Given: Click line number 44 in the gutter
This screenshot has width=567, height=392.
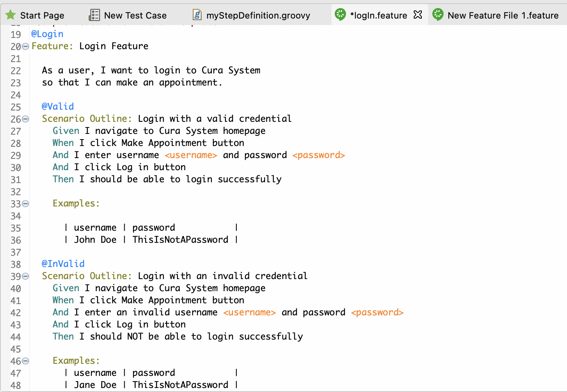Looking at the screenshot, I should click(x=16, y=336).
